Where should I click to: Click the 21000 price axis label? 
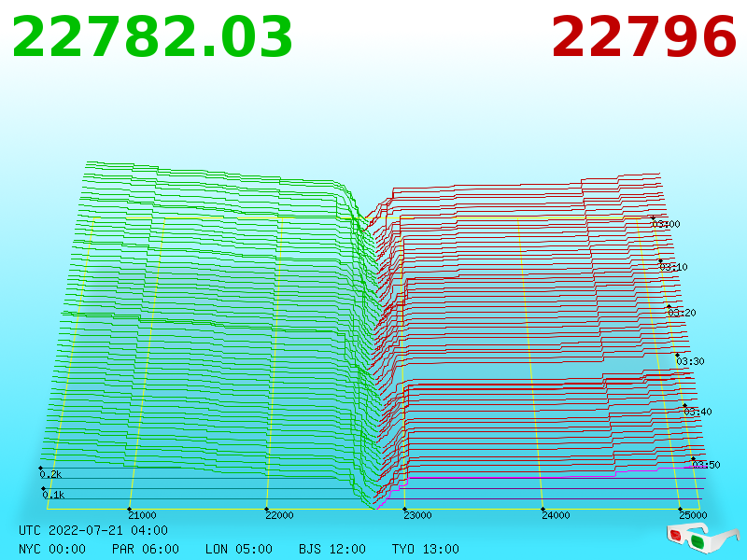[x=142, y=515]
